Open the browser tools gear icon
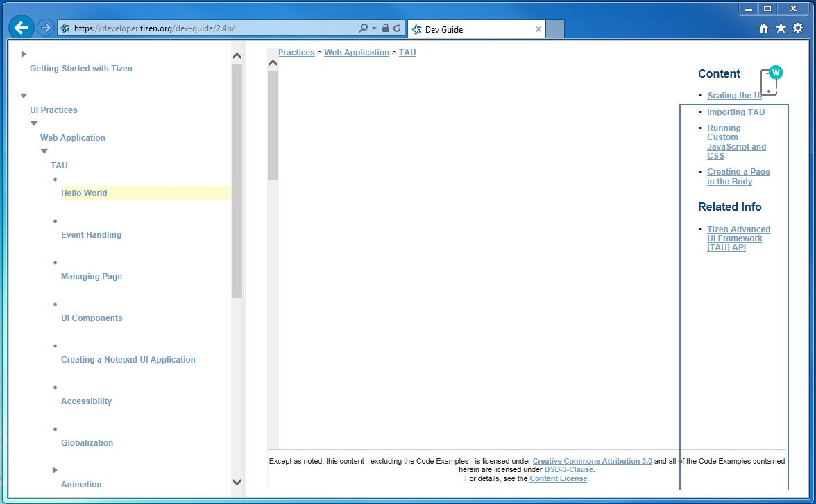 click(x=798, y=28)
